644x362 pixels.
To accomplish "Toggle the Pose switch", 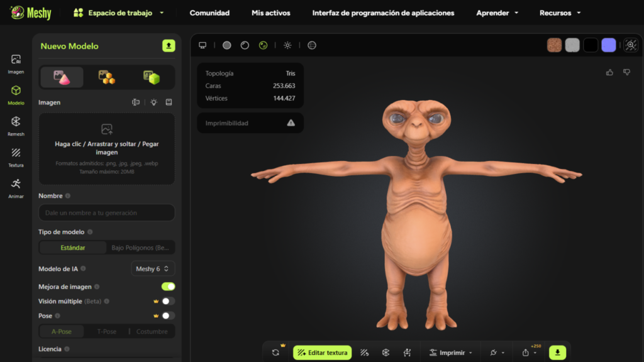I will tap(168, 315).
